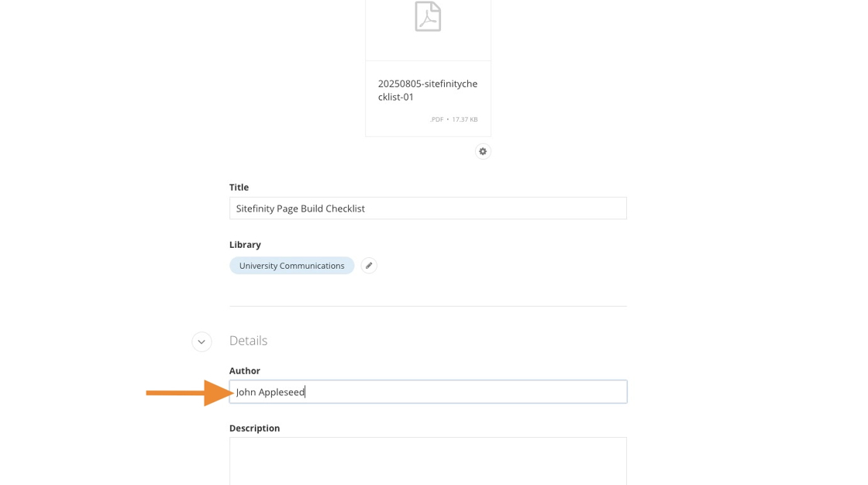Click the Title field label
Screen dimensions: 868x485
click(239, 187)
